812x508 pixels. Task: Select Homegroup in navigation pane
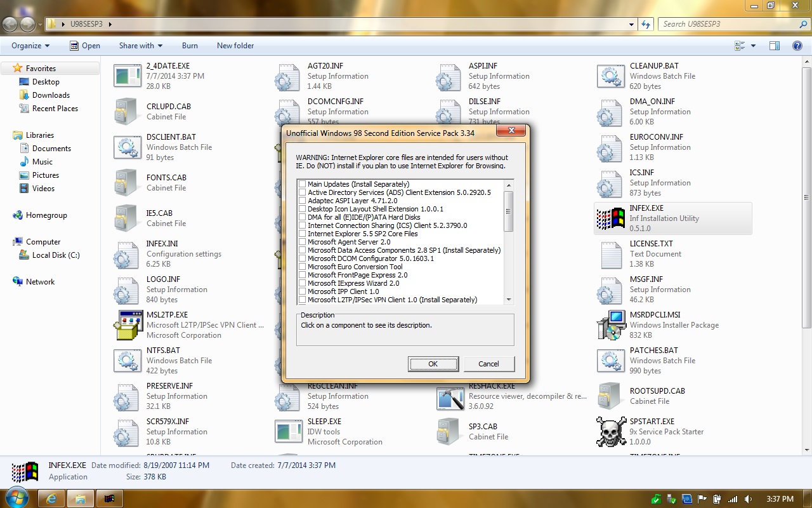pyautogui.click(x=46, y=215)
